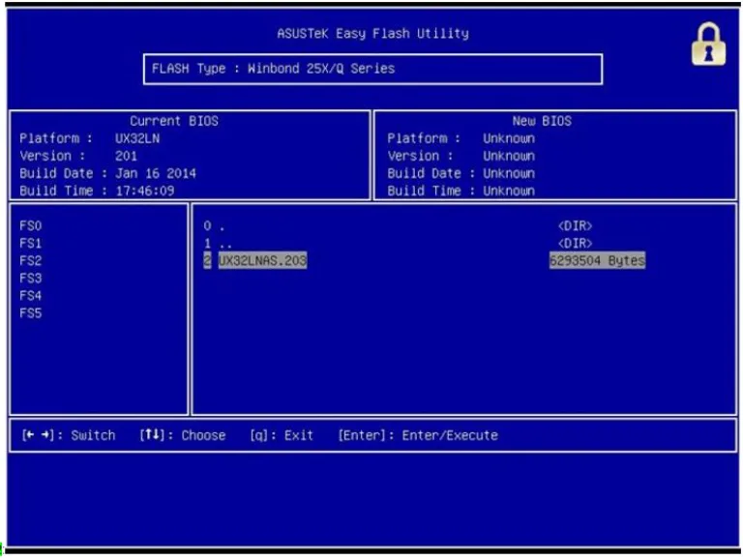Click the Current BIOS panel header
This screenshot has height=560, width=743.
pos(174,121)
